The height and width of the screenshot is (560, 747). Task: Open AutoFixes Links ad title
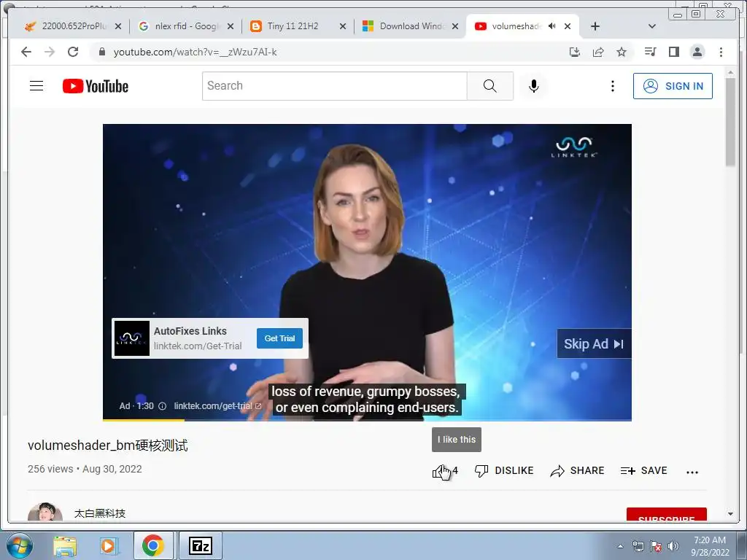(x=190, y=331)
